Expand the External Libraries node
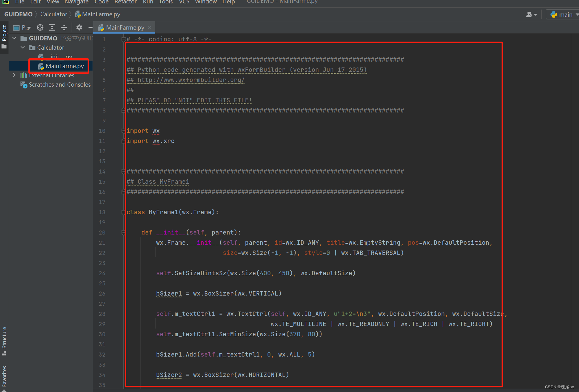Image resolution: width=579 pixels, height=392 pixels. click(14, 75)
